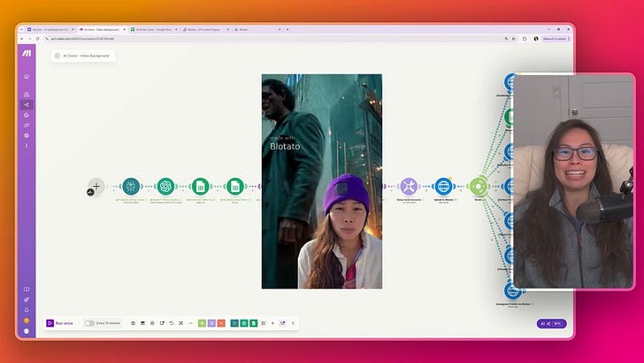Click the browser Forward arrow
The width and height of the screenshot is (644, 363).
29,39
